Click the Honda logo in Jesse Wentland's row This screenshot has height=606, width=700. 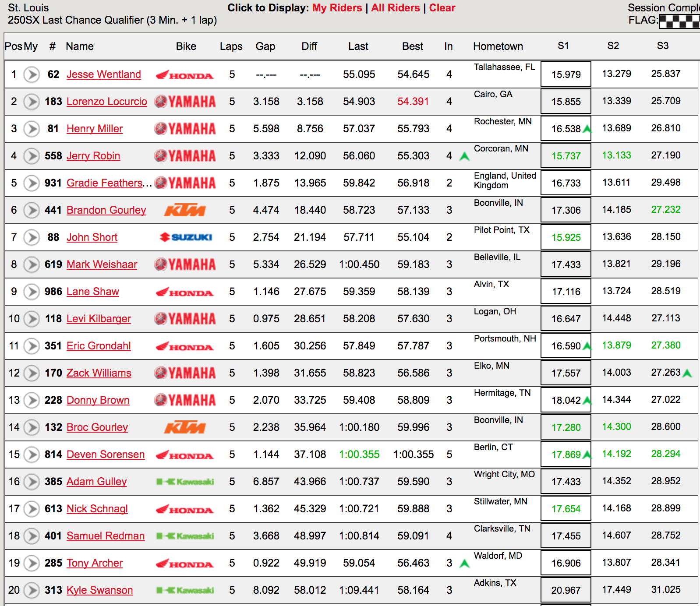185,75
